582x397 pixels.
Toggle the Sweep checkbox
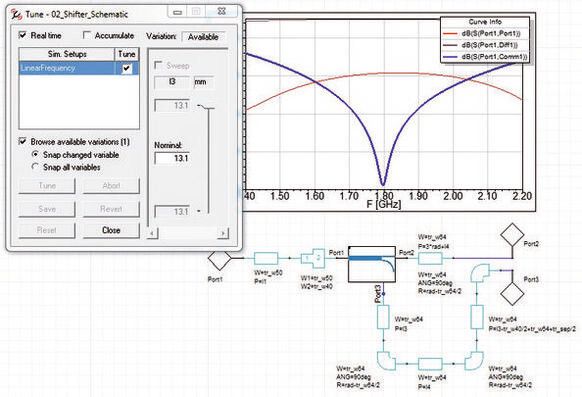pyautogui.click(x=158, y=65)
